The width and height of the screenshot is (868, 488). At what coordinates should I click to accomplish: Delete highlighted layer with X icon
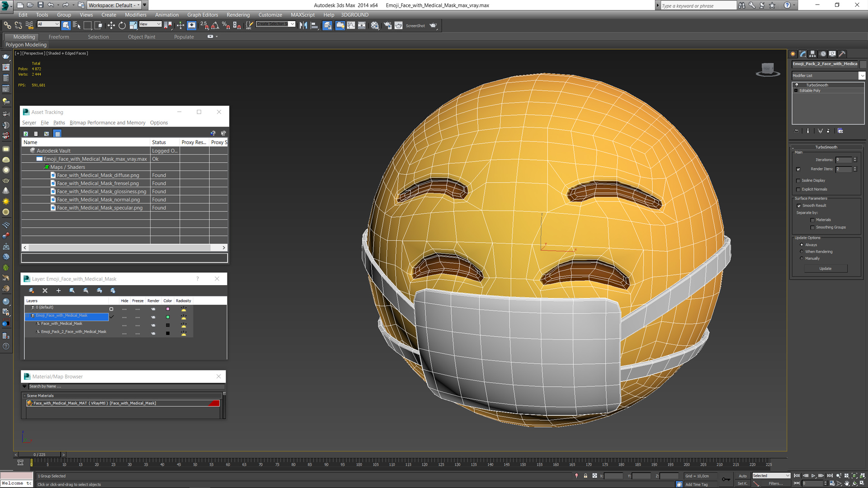click(45, 291)
